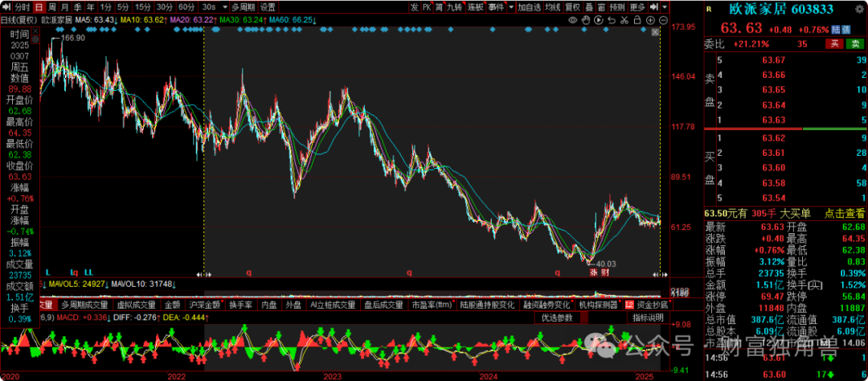
Task: Enable the 连板 indicator
Action: click(476, 7)
